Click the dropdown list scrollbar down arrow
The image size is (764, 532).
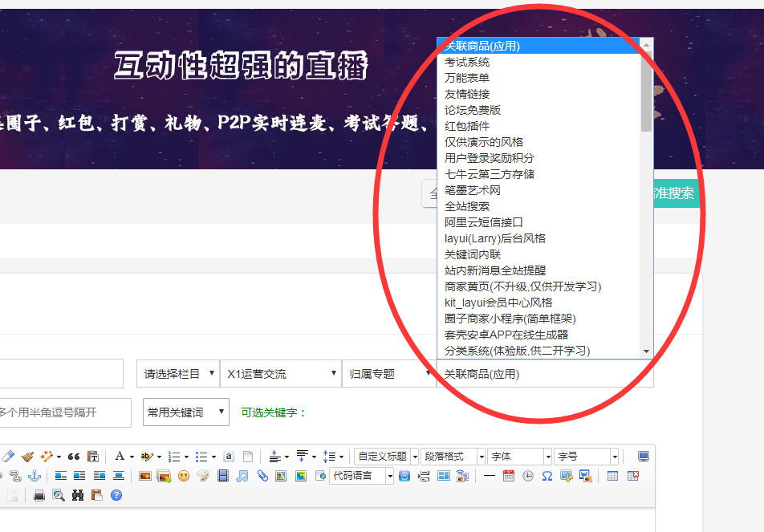pyautogui.click(x=646, y=351)
